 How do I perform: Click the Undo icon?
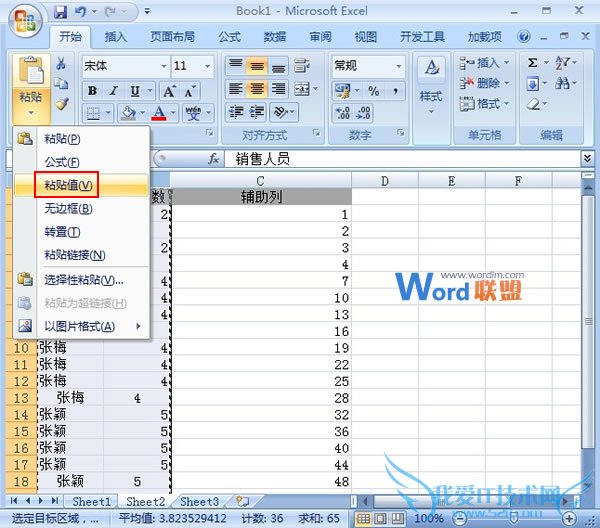point(80,12)
